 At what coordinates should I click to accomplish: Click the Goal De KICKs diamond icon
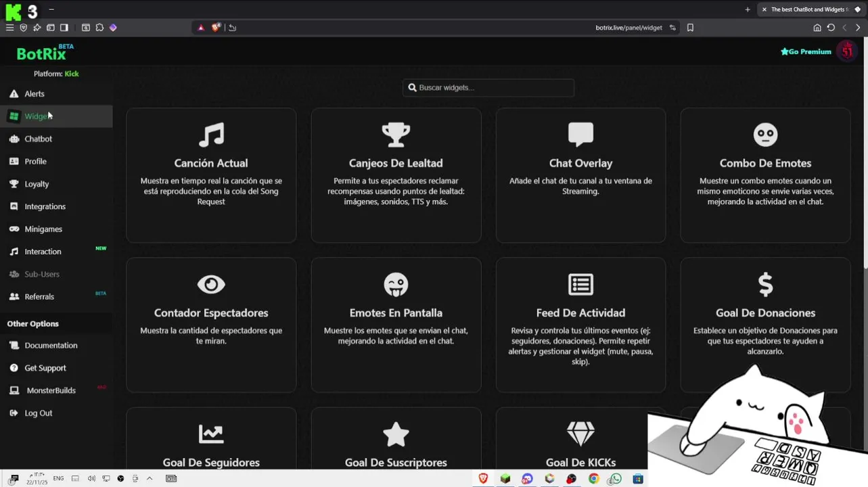(x=580, y=434)
